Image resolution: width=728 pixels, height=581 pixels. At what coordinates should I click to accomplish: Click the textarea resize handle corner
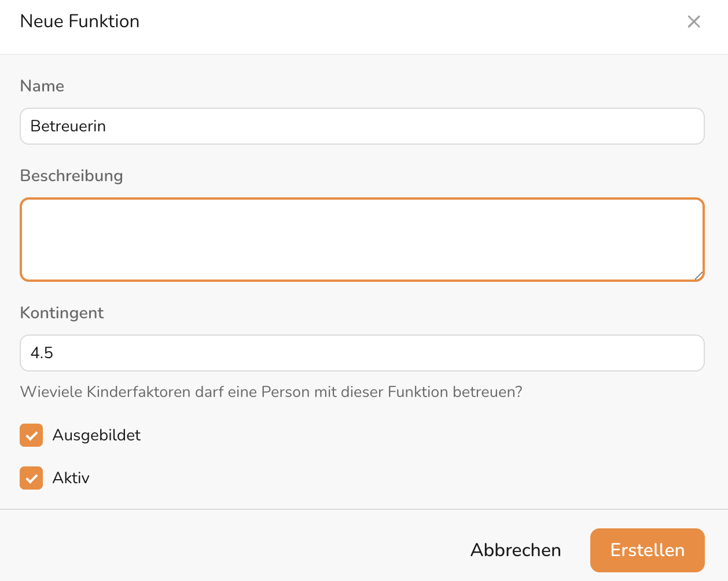(x=698, y=275)
